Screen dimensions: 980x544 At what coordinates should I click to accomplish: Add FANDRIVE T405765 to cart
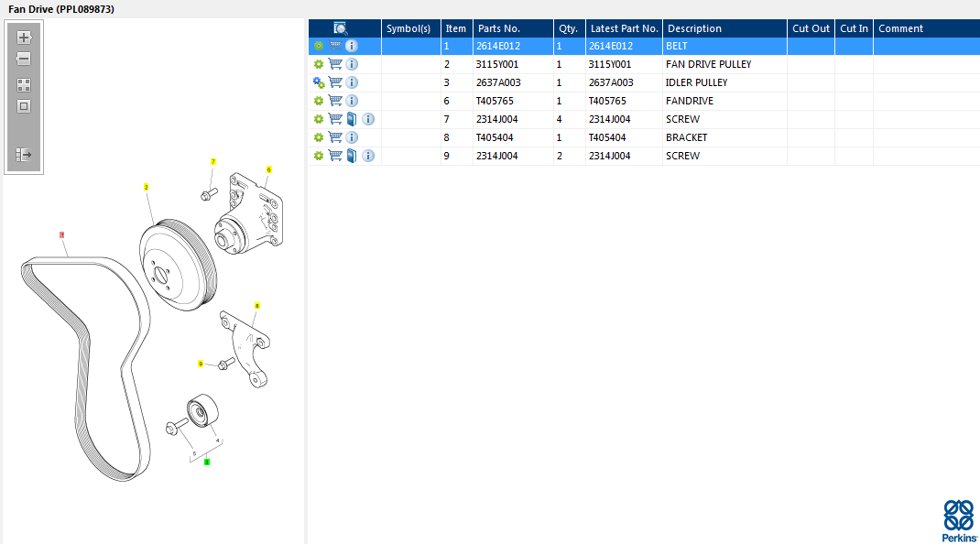tap(335, 101)
